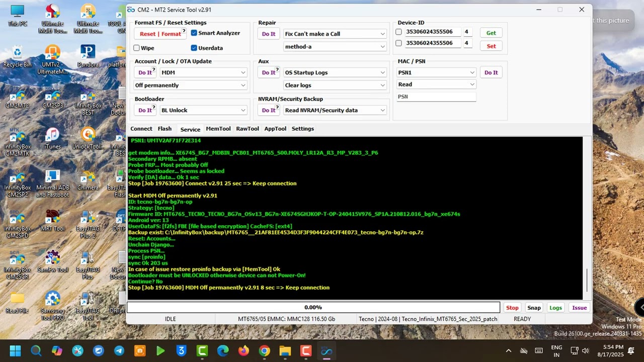Click the Device-ID Set button

coord(491,46)
